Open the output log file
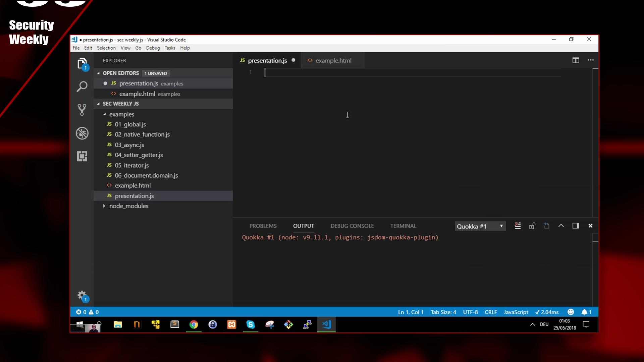 click(x=547, y=226)
